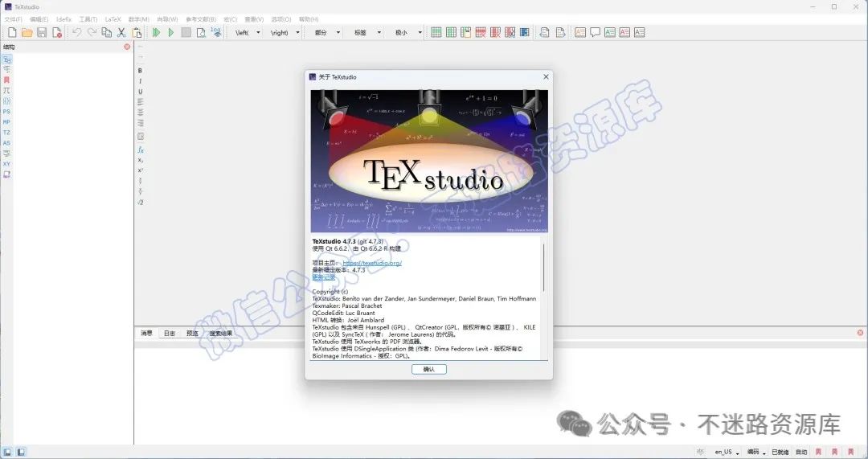868x459 pixels.
Task: Open the MP MetaPost side panel
Action: click(x=6, y=122)
